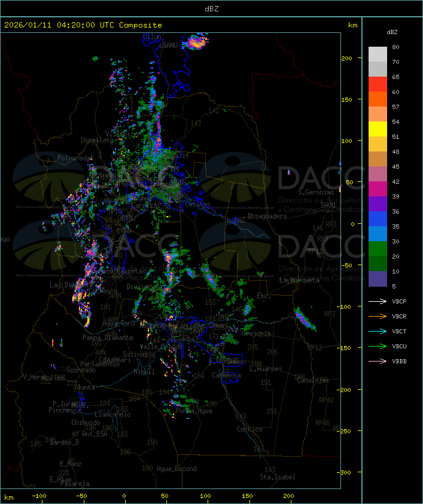Click the white VBCP arrow in legend
The height and width of the screenshot is (504, 423).
[378, 302]
